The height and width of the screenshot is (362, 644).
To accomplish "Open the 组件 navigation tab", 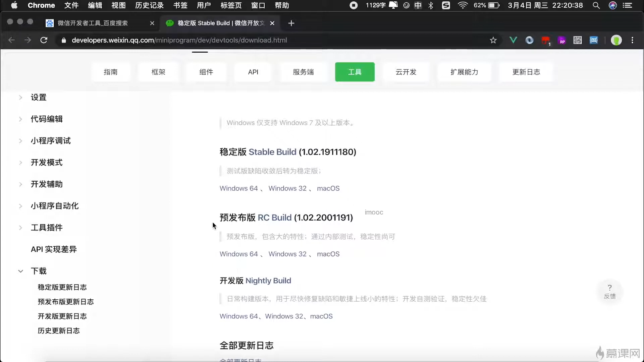I will 206,72.
